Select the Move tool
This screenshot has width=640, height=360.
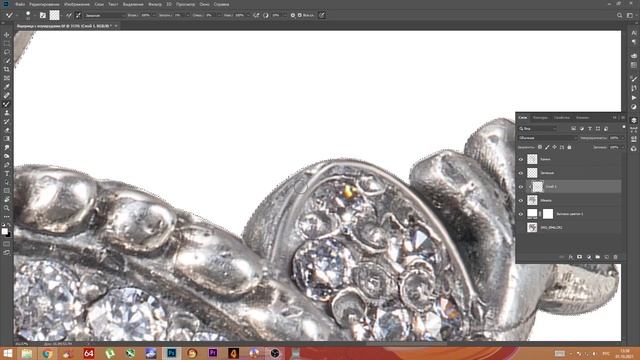[x=7, y=35]
